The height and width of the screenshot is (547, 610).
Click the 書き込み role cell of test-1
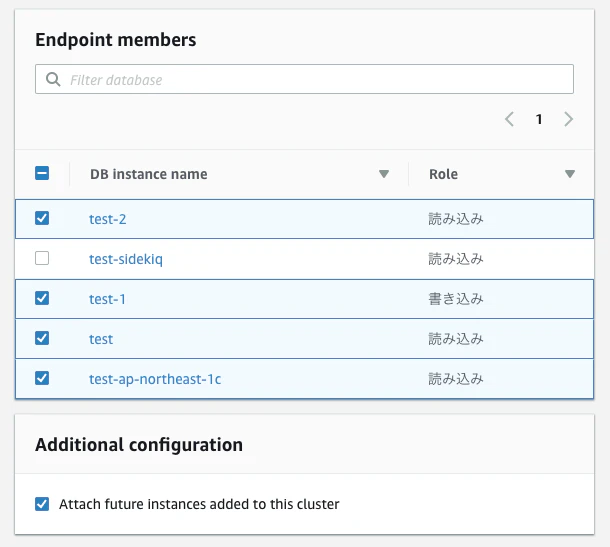(x=456, y=299)
